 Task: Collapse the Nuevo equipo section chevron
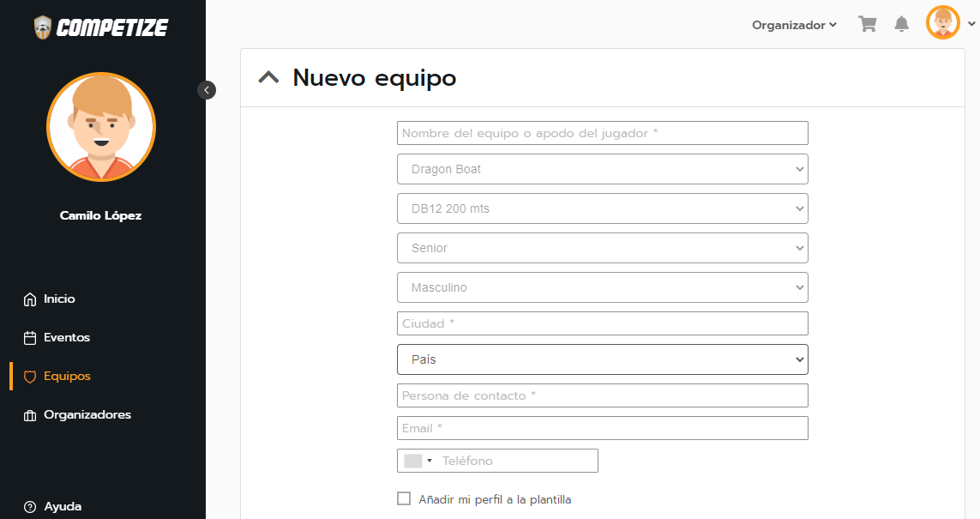pos(268,78)
